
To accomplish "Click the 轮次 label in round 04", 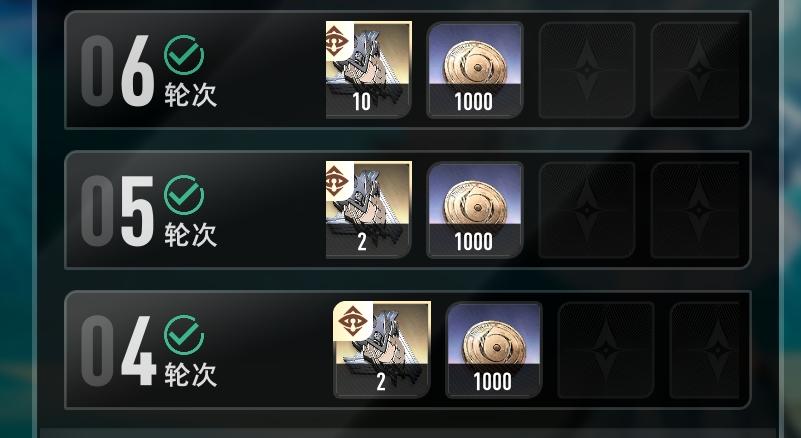I will [x=191, y=375].
